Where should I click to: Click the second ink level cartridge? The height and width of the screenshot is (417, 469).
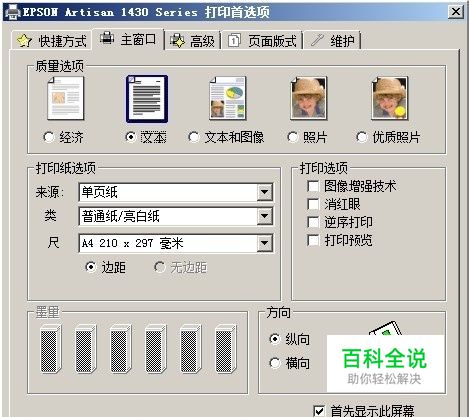(86, 349)
